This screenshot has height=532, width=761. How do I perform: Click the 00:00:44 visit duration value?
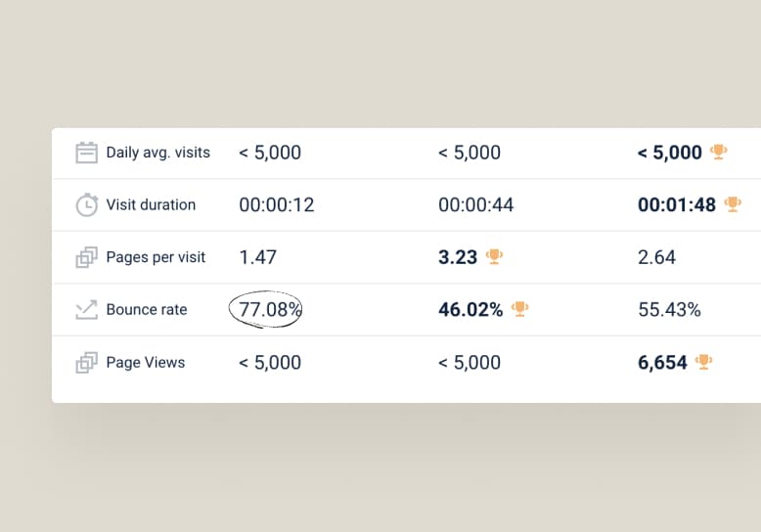point(475,205)
